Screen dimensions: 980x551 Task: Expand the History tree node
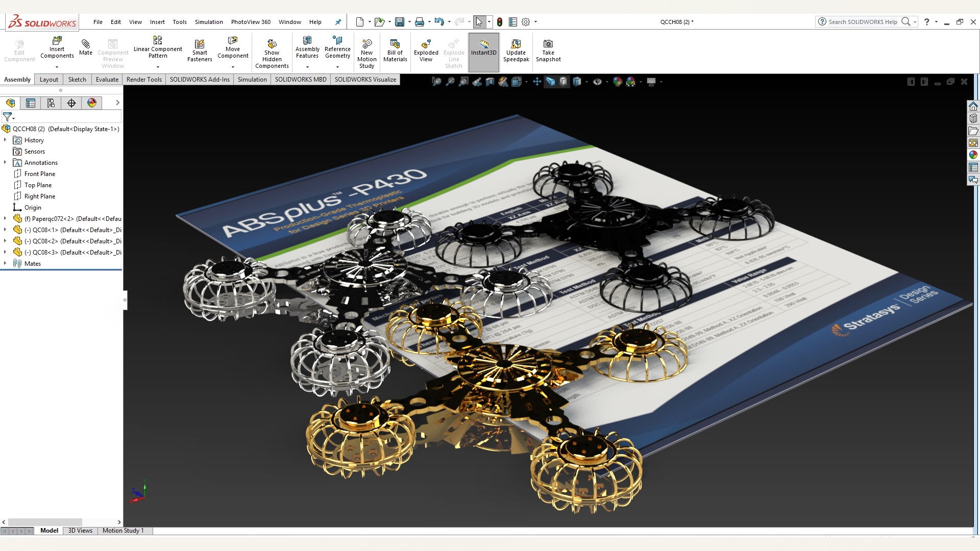pyautogui.click(x=5, y=140)
